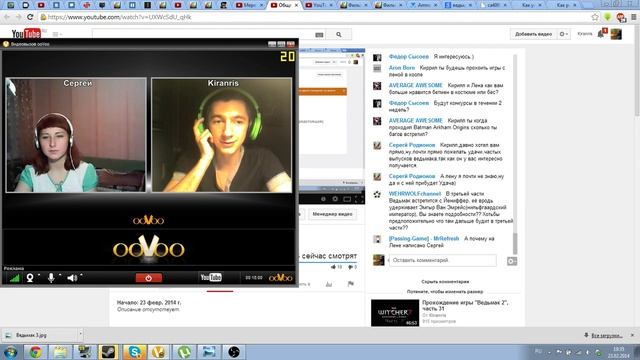Click the settings gear in the background video player
Viewport: 640px width, 360px height.
[335, 199]
